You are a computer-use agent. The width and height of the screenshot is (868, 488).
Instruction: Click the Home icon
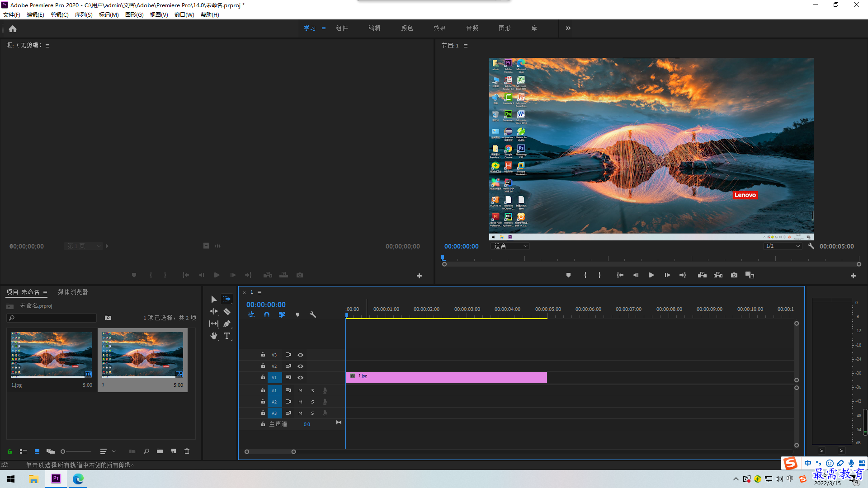click(x=13, y=28)
